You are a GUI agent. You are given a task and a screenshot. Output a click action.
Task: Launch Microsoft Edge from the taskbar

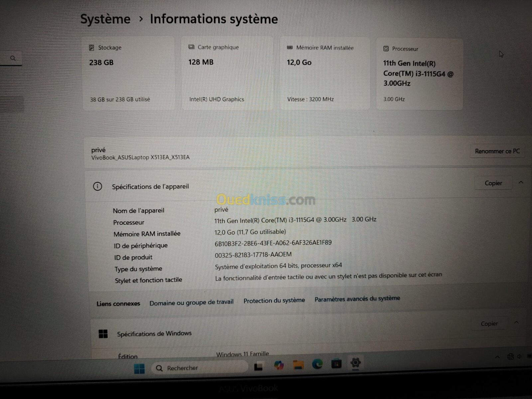point(317,364)
